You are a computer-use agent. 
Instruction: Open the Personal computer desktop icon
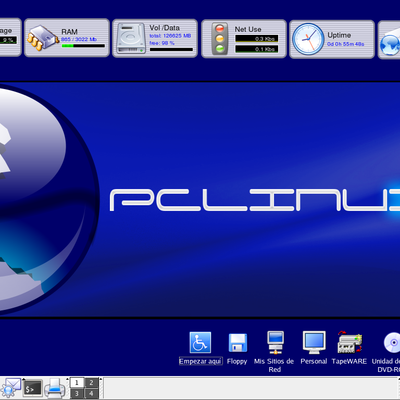pos(314,342)
